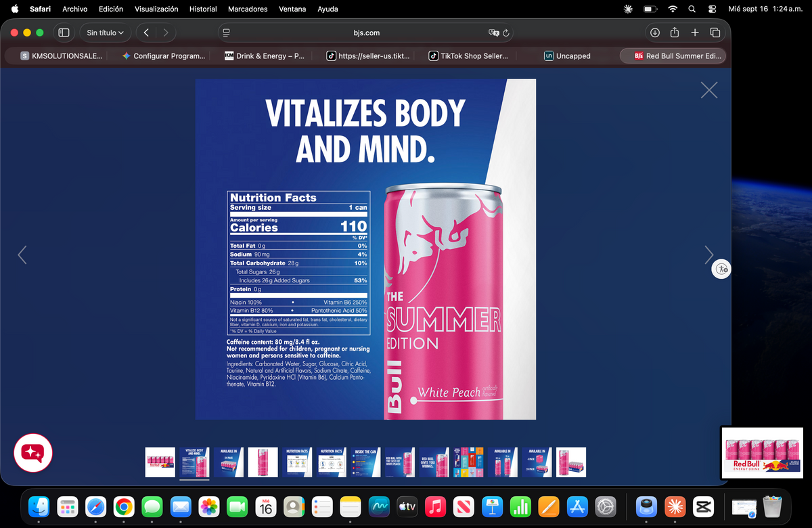Open the Sin título tab group dropdown
The height and width of the screenshot is (528, 812).
pos(106,32)
